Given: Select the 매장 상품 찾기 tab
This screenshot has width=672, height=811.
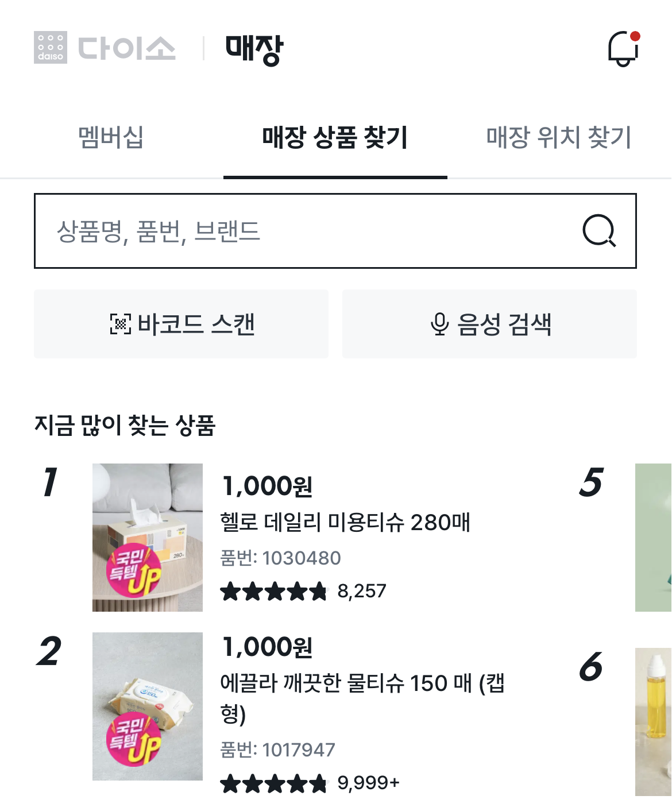Looking at the screenshot, I should (x=335, y=138).
